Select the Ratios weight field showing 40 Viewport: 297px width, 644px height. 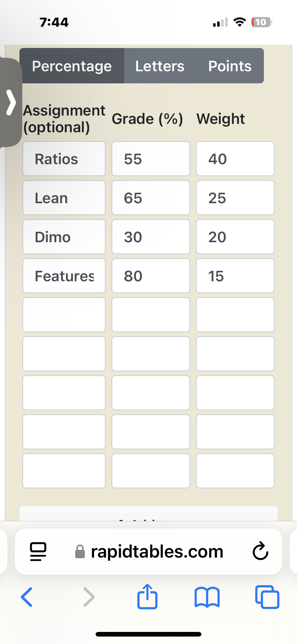tap(235, 159)
